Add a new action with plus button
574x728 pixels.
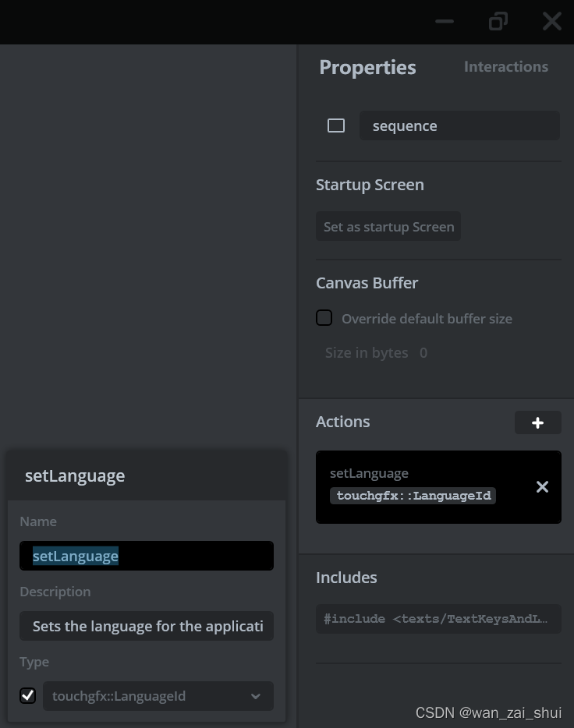point(537,422)
